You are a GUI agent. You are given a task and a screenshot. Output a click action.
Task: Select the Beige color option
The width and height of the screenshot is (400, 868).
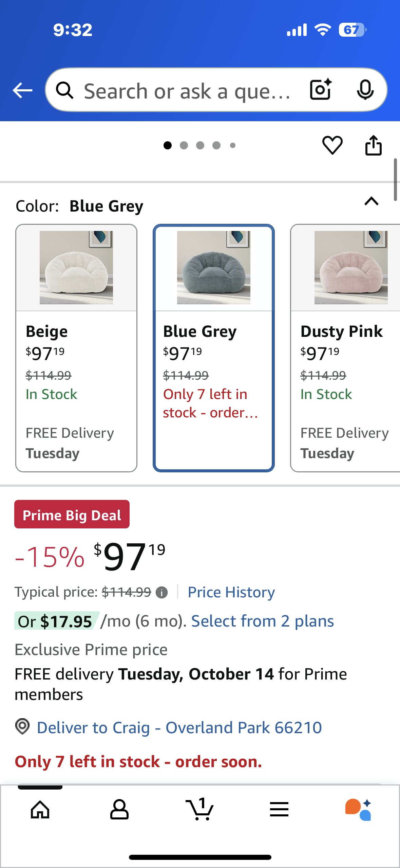[76, 348]
